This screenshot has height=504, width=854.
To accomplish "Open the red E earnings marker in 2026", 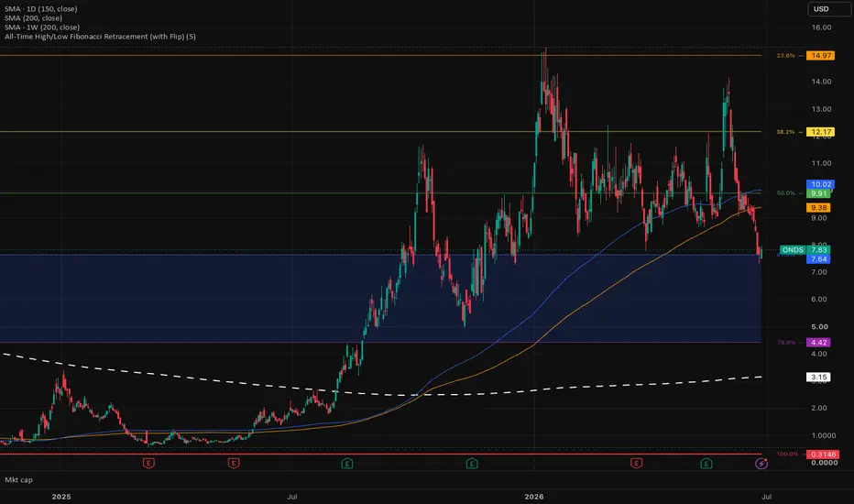I will coord(636,463).
